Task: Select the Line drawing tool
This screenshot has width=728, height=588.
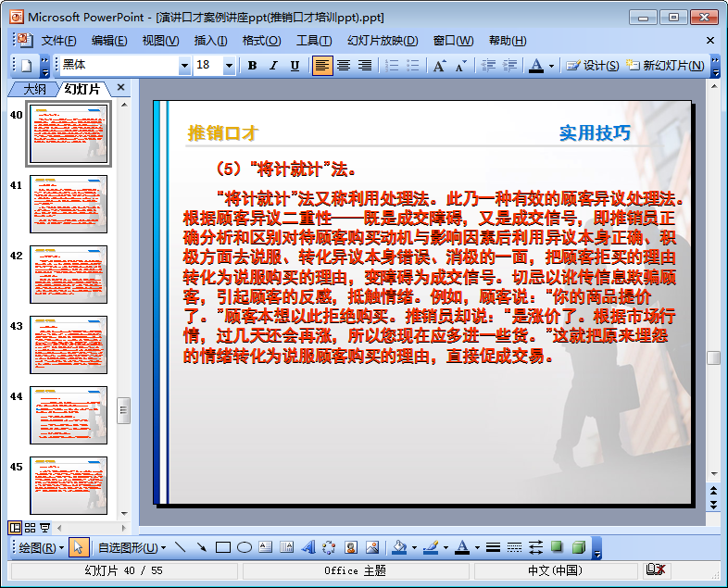Action: [x=180, y=547]
